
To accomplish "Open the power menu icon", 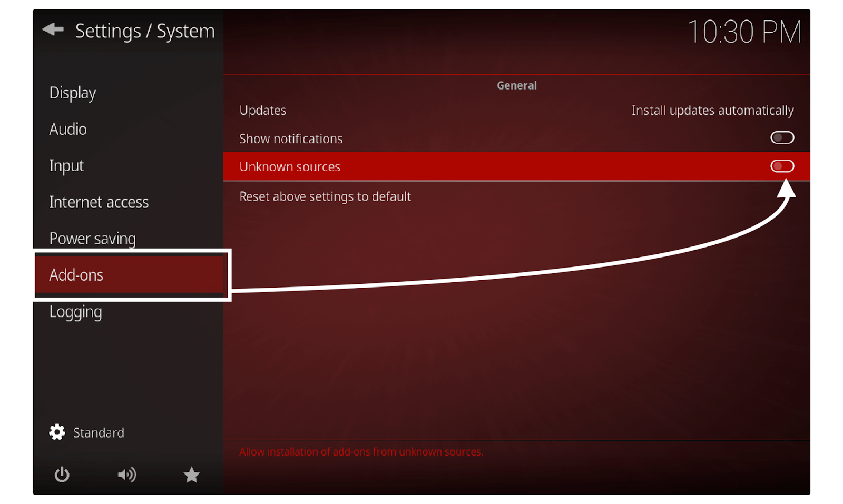I will click(x=62, y=475).
